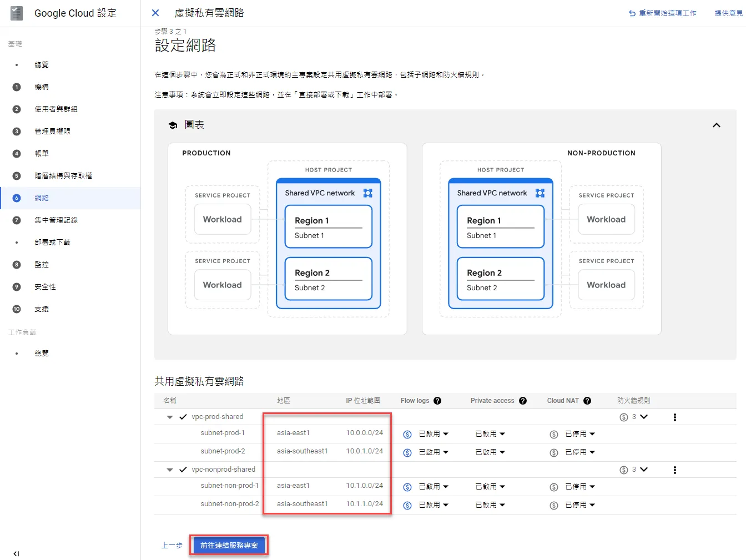Close the 虛擬私有雲網路 panel with X
The width and height of the screenshot is (746, 560).
coord(155,13)
